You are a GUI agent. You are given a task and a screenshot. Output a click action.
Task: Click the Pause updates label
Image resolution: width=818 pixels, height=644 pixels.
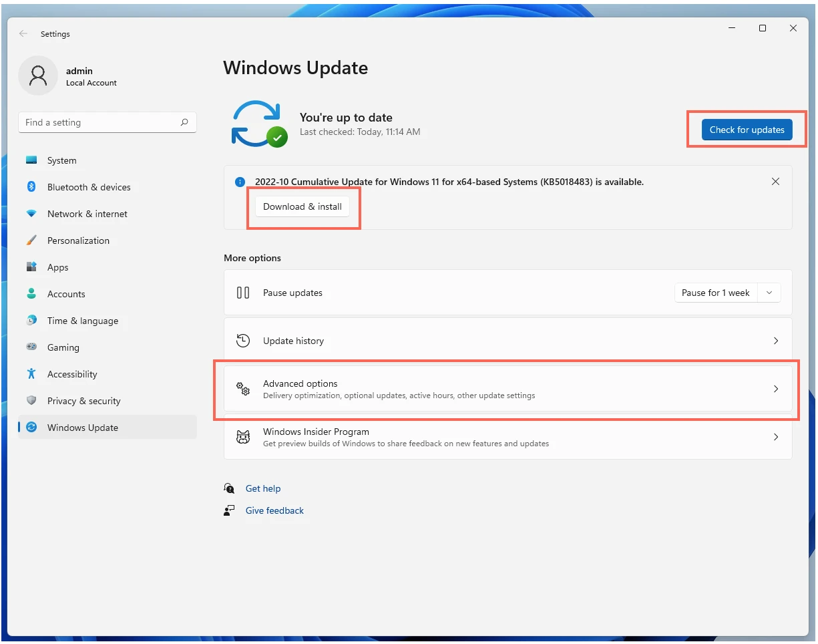click(292, 293)
